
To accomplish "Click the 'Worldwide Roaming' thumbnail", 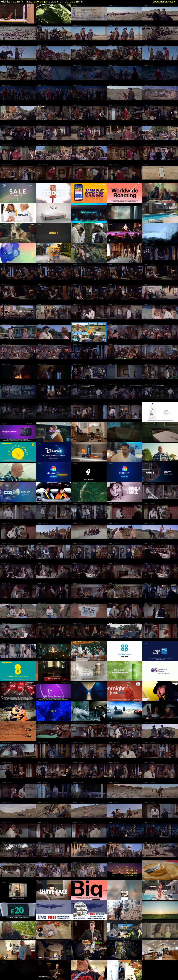I will click(x=124, y=193).
